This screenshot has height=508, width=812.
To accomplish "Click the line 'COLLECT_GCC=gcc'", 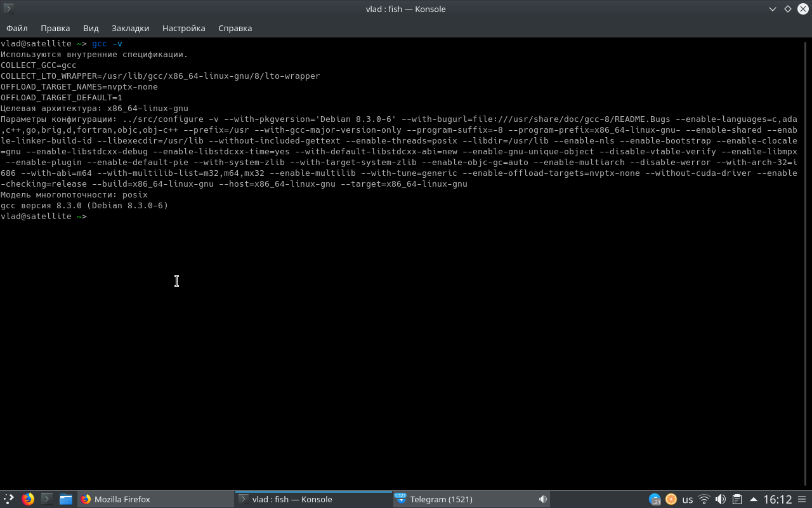I will click(x=39, y=65).
